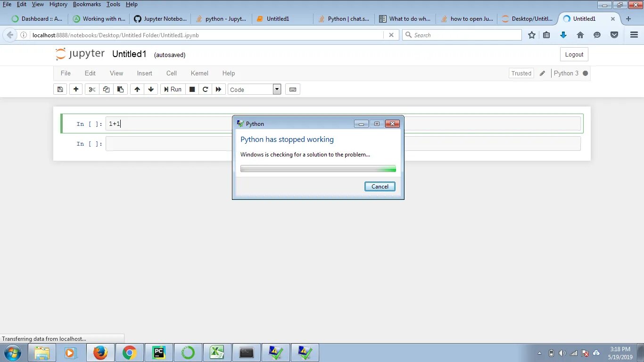Open the Firefox History menu
The image size is (644, 362).
point(58,4)
